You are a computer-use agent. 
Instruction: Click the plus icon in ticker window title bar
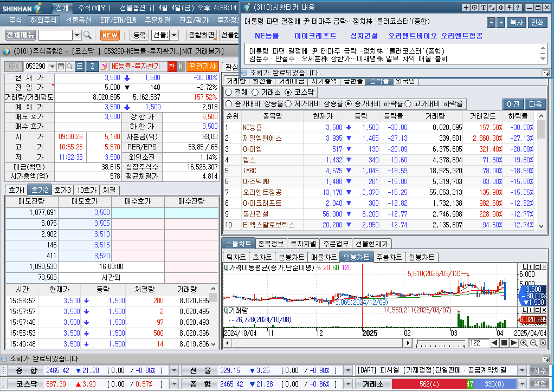pos(466,8)
